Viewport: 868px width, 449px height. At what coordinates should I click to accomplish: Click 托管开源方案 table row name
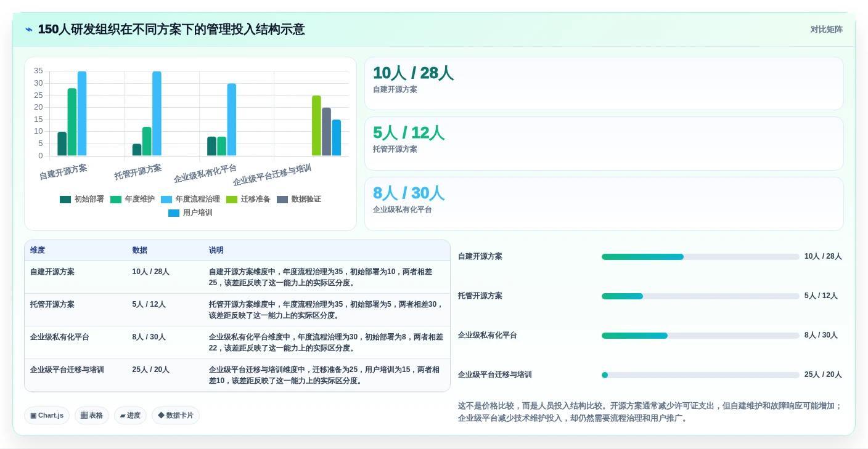tap(52, 304)
